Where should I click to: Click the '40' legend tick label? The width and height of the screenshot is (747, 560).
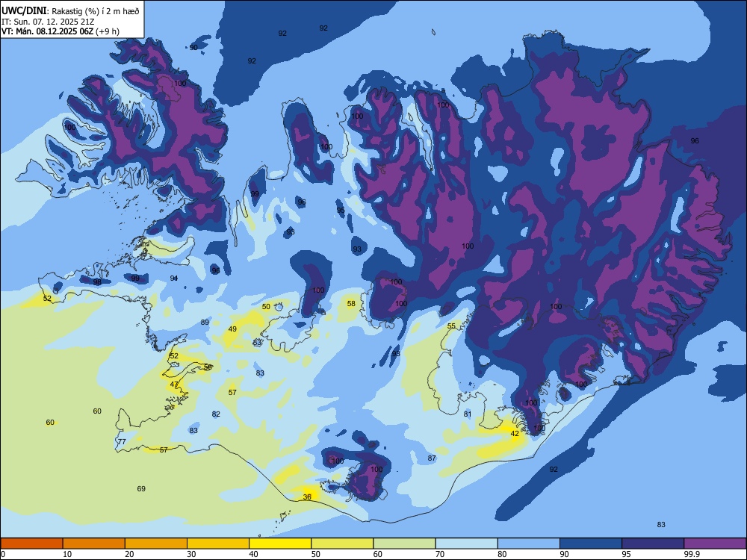pyautogui.click(x=253, y=554)
